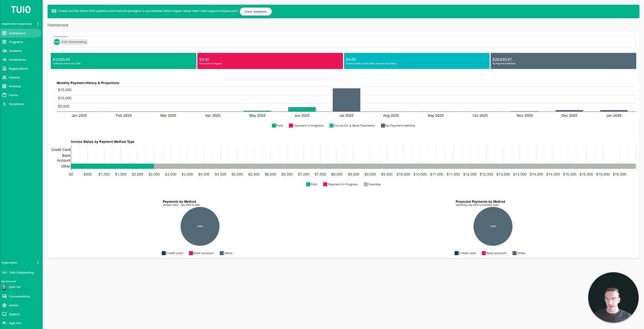Click the Payments by Method pie chart
The height and width of the screenshot is (329, 644).
(x=200, y=226)
